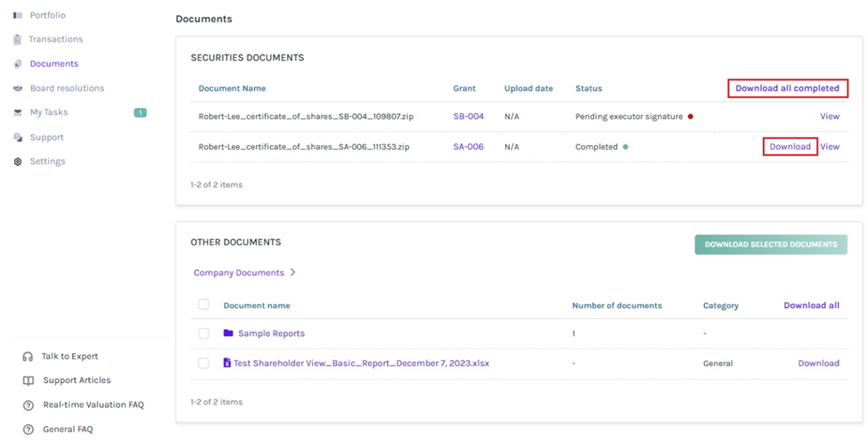868x442 pixels.
Task: Open Support Articles in sidebar
Action: [x=77, y=381]
